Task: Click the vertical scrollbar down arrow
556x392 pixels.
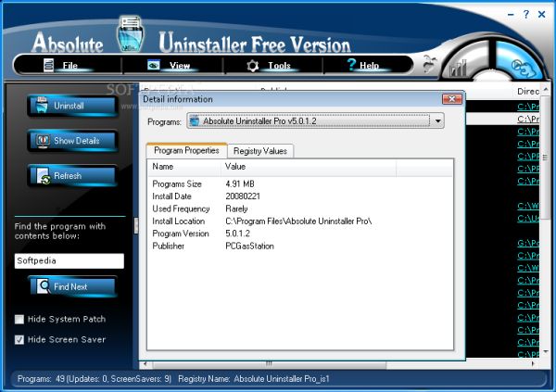Action: (x=546, y=351)
